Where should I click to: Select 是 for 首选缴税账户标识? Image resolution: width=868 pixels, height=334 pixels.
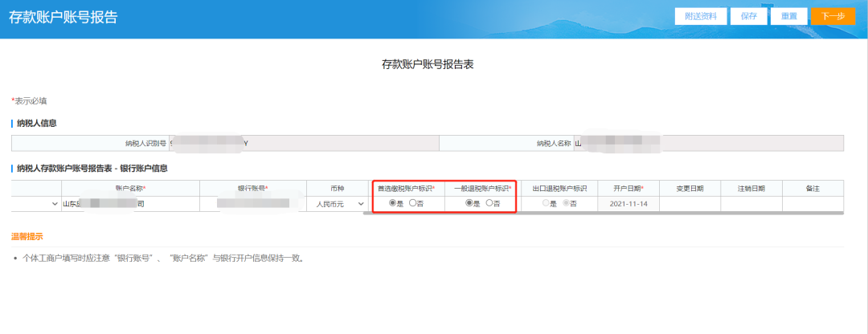tap(392, 203)
